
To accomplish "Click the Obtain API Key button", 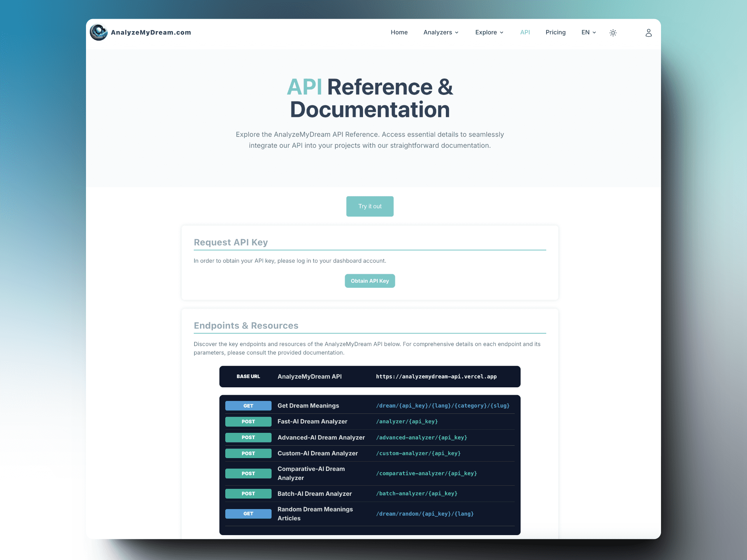I will click(370, 281).
